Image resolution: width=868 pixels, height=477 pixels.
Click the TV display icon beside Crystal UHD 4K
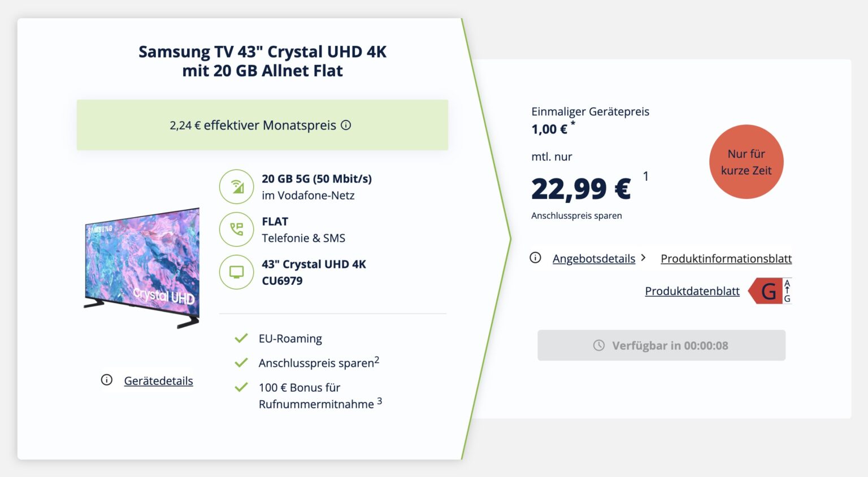tap(237, 272)
